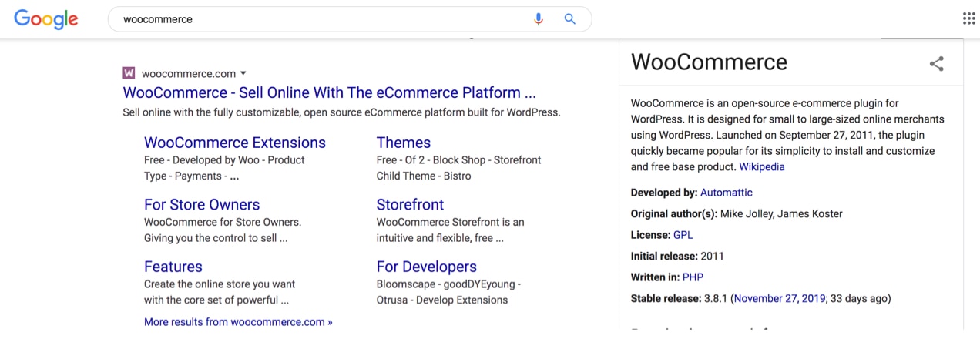Click the magnifying glass search button
The height and width of the screenshot is (339, 980).
pyautogui.click(x=570, y=19)
